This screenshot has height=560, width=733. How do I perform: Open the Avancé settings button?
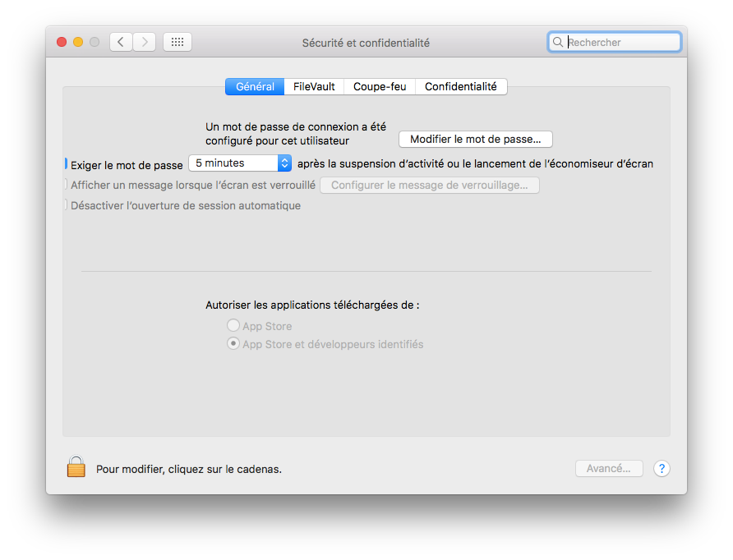[609, 469]
